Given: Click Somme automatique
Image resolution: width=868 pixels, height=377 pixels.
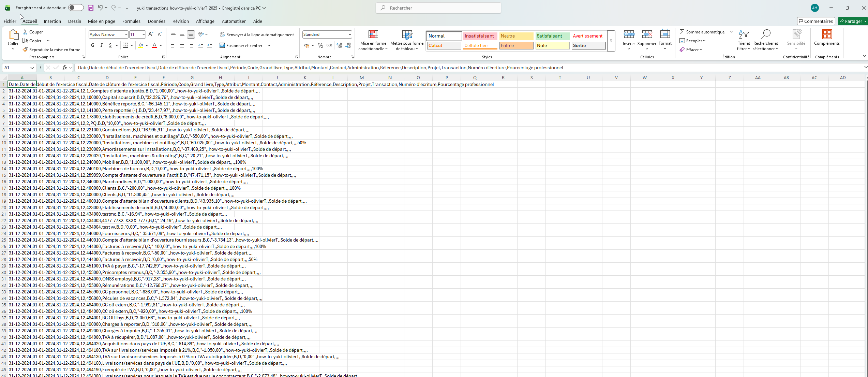Looking at the screenshot, I should (702, 32).
